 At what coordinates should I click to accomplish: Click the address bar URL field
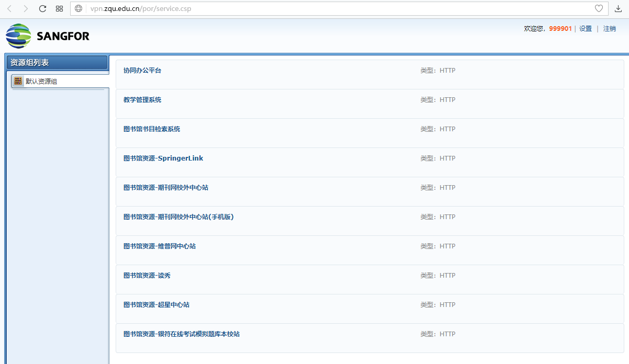click(x=335, y=8)
